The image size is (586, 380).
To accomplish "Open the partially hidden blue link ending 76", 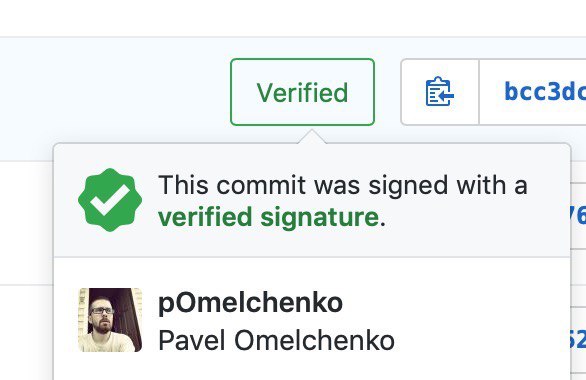I will click(x=578, y=216).
